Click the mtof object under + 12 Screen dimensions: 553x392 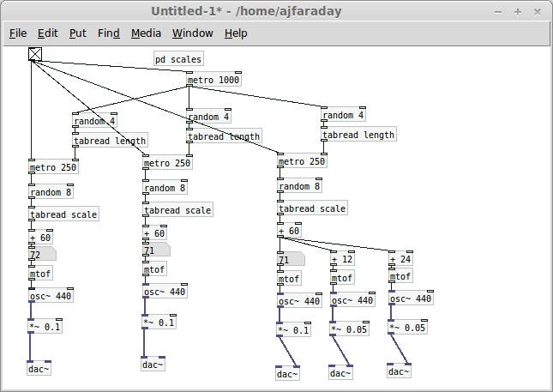coord(342,278)
